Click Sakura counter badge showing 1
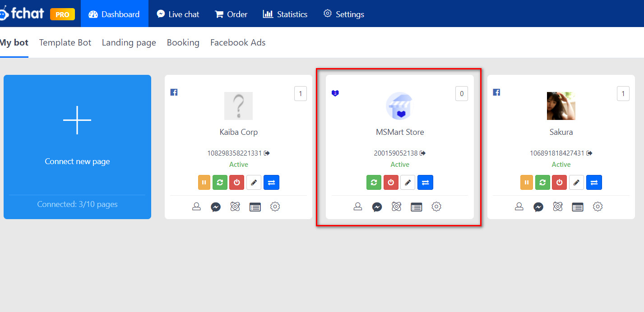 [623, 94]
